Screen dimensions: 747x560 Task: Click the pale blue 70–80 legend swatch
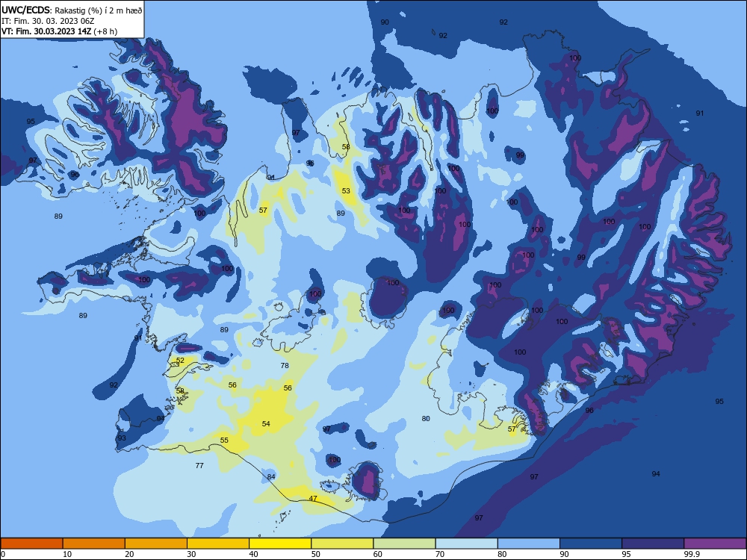click(x=466, y=544)
